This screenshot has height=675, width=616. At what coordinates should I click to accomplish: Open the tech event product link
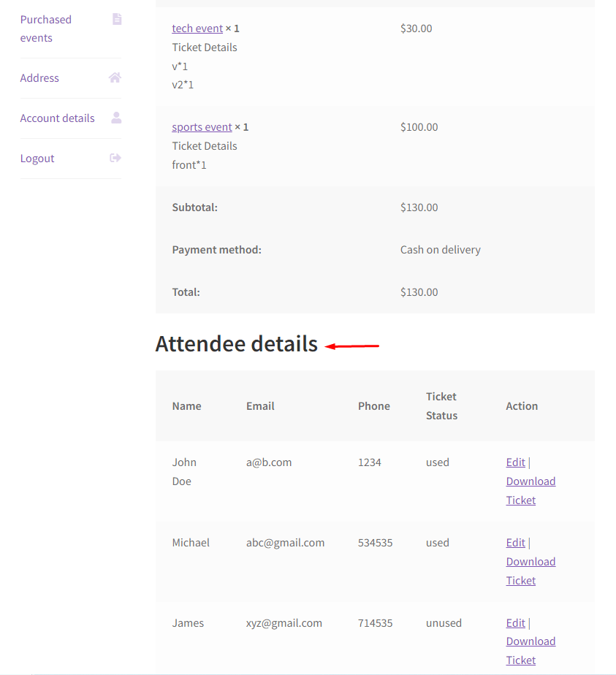[x=197, y=28]
